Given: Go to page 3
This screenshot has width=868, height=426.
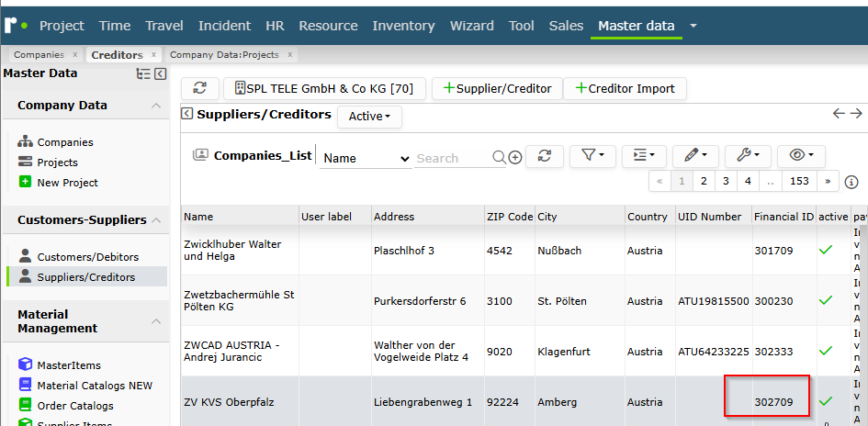Looking at the screenshot, I should [726, 181].
